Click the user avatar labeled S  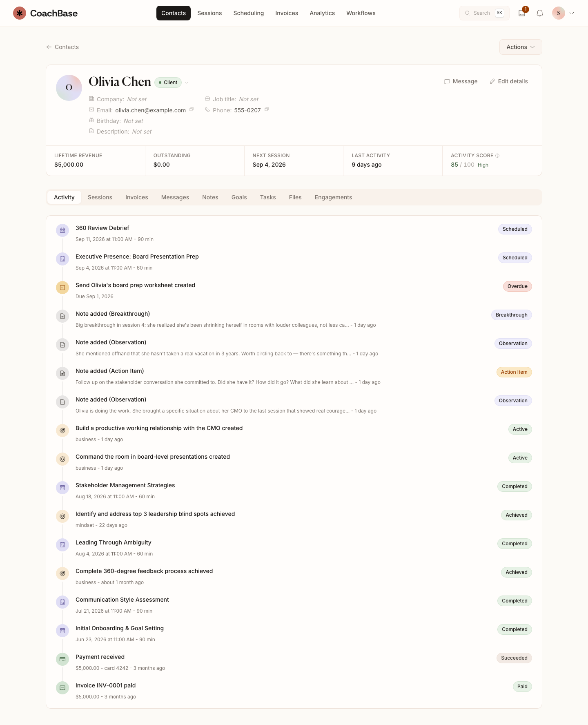point(559,13)
